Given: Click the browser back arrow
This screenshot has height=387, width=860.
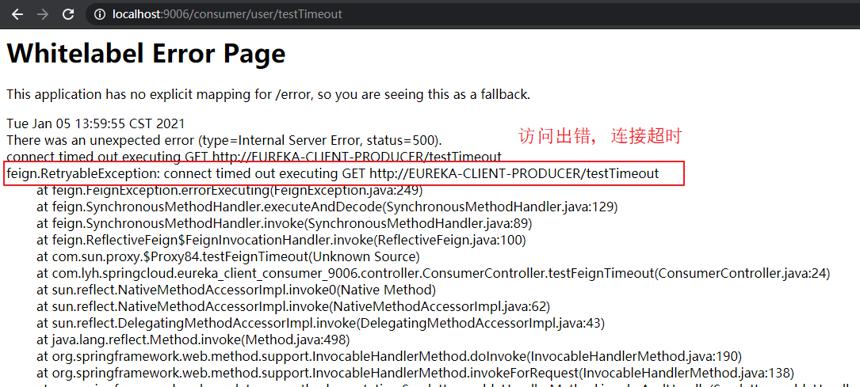Looking at the screenshot, I should 18,14.
